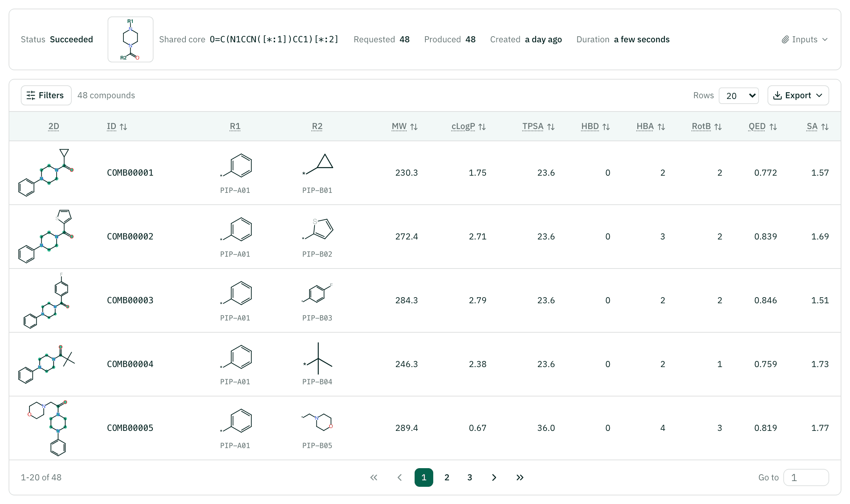Click the 48 compounds count label
Viewport: 850px width, 504px height.
[x=106, y=95]
